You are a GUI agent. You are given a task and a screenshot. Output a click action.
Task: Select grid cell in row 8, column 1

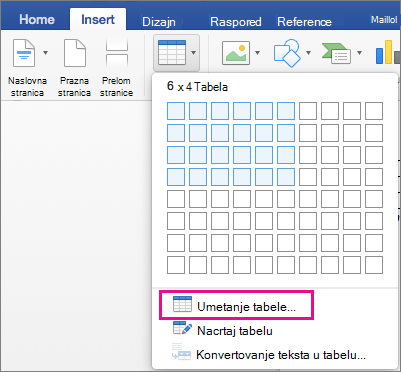[176, 265]
